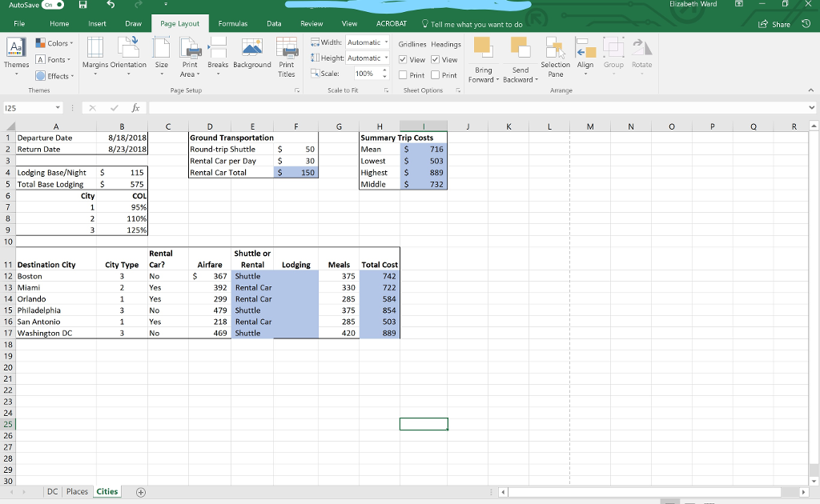
Task: Confirm formula entry with the check icon
Action: point(114,108)
